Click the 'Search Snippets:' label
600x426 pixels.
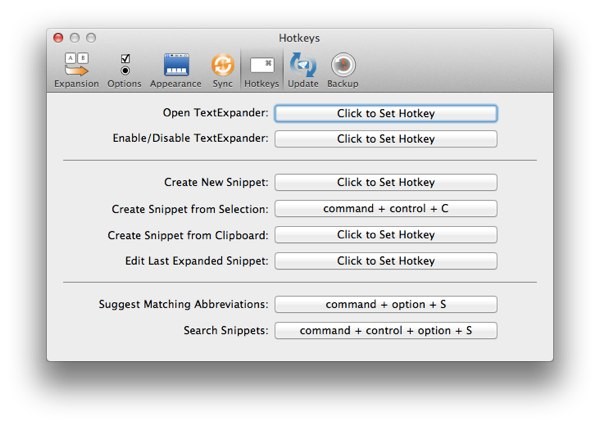[x=226, y=330]
